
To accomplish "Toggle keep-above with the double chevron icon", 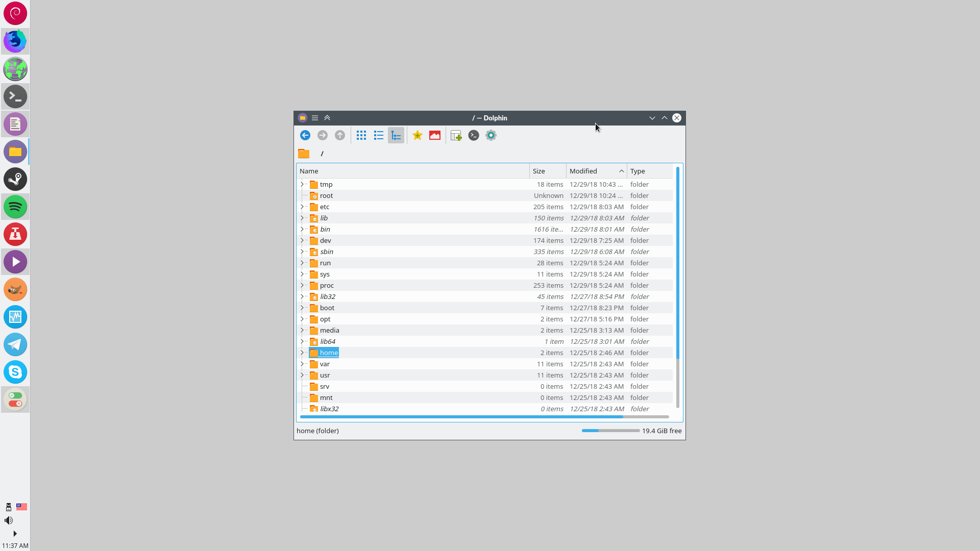I will (x=327, y=118).
